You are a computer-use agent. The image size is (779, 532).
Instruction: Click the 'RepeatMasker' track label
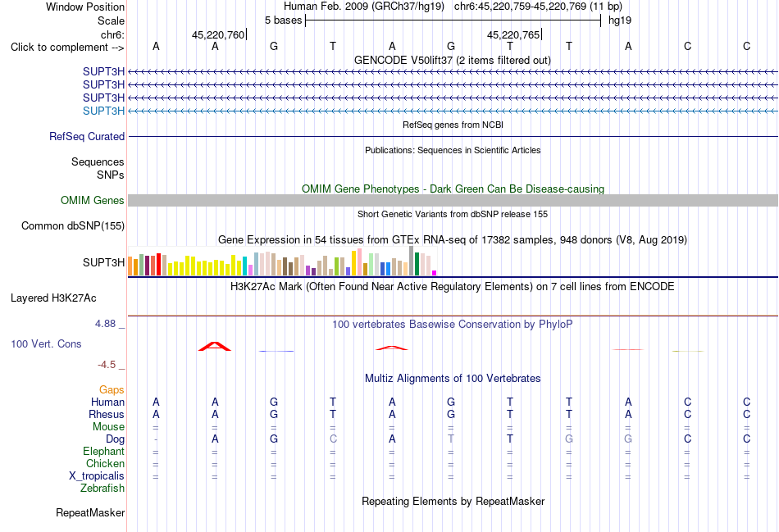(90, 512)
